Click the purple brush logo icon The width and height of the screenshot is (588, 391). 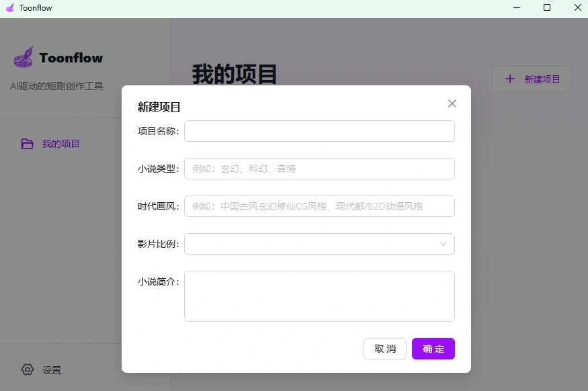23,58
